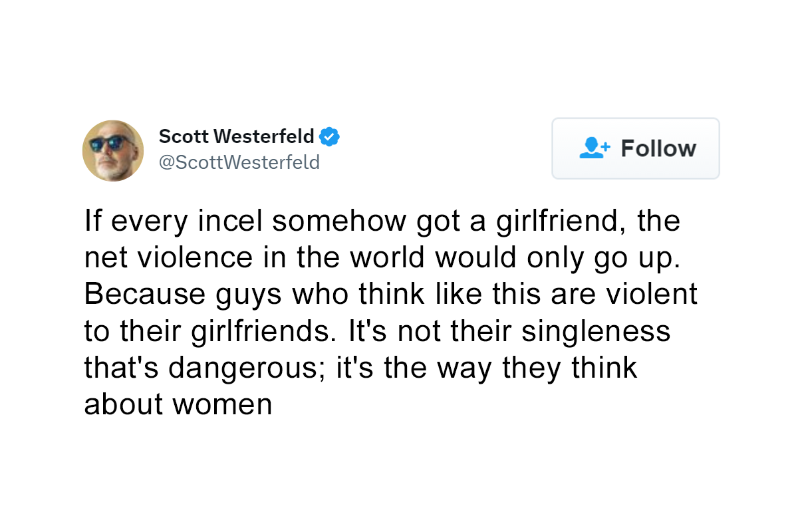Click the Scott Westerfeld display name link
Viewport: 798px width, 532px height.
coord(236,136)
